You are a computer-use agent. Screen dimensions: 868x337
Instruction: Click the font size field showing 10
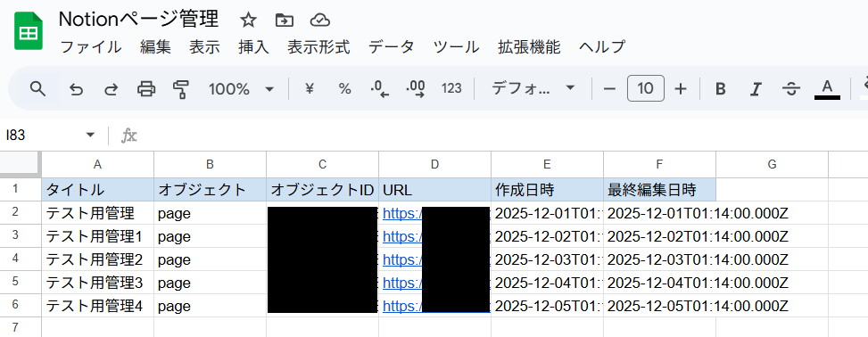pyautogui.click(x=646, y=88)
